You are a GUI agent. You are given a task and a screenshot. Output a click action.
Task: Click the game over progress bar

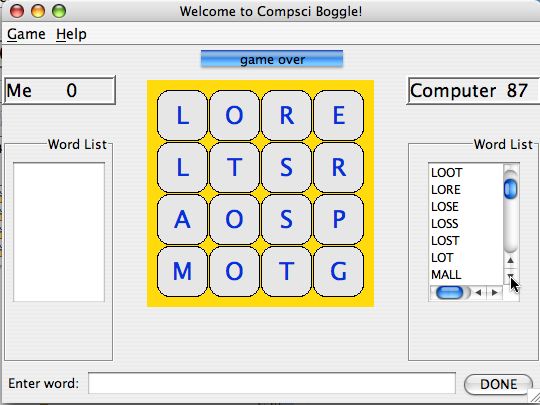(272, 59)
